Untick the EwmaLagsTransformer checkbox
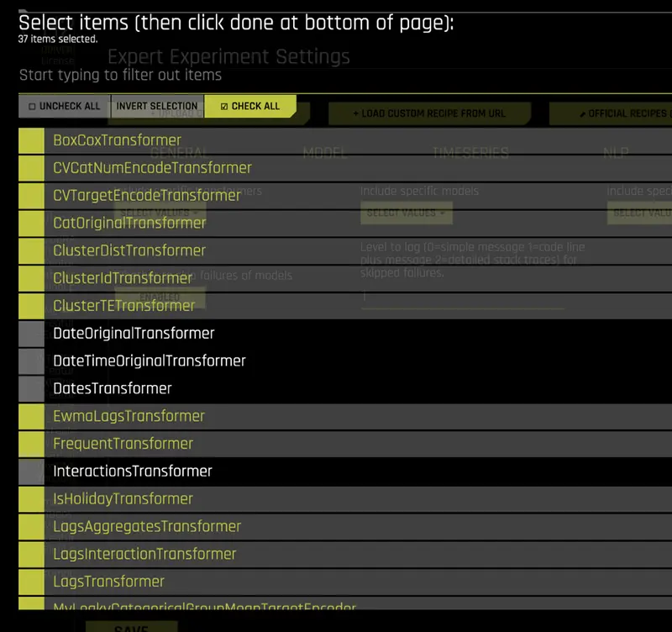Image resolution: width=672 pixels, height=632 pixels. point(31,416)
